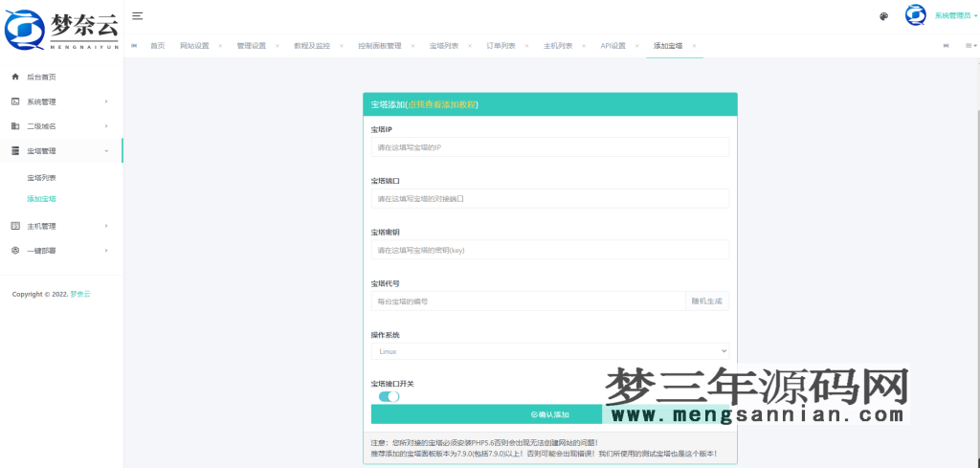Click the 随机生成 button

[707, 301]
